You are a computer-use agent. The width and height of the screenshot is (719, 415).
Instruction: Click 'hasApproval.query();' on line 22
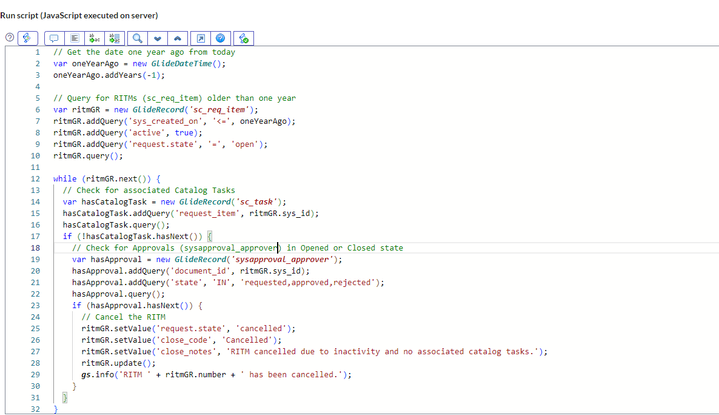(118, 293)
